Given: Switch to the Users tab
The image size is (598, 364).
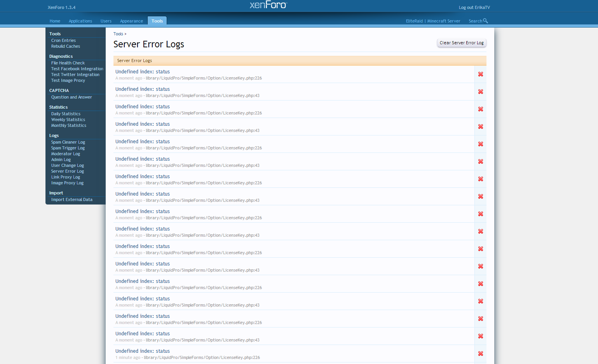Looking at the screenshot, I should click(106, 21).
